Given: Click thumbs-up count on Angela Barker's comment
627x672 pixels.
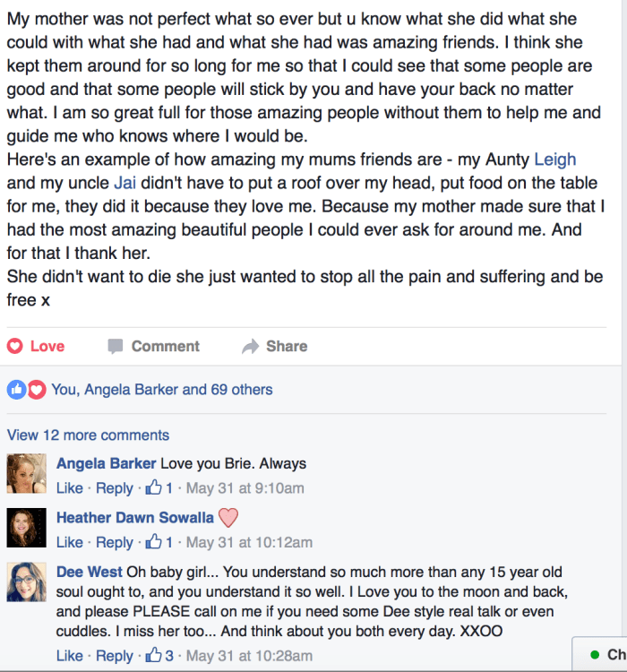Looking at the screenshot, I should coord(159,488).
